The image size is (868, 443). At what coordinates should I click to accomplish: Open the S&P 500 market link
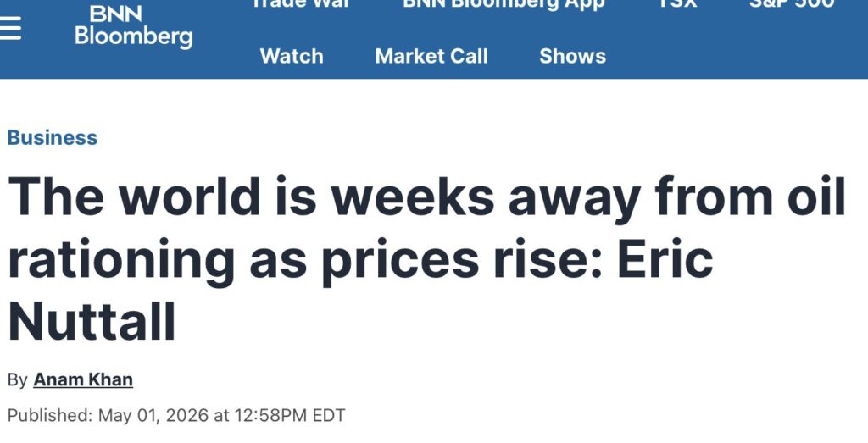click(792, 4)
